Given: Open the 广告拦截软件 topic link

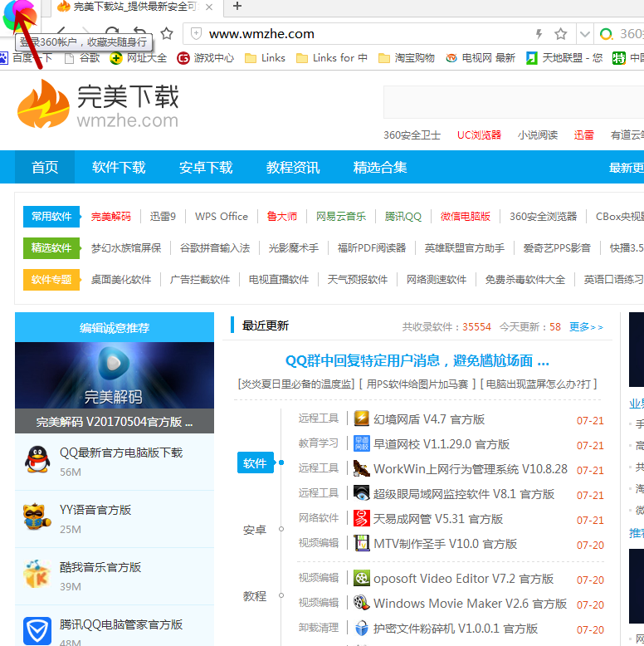Looking at the screenshot, I should 200,280.
